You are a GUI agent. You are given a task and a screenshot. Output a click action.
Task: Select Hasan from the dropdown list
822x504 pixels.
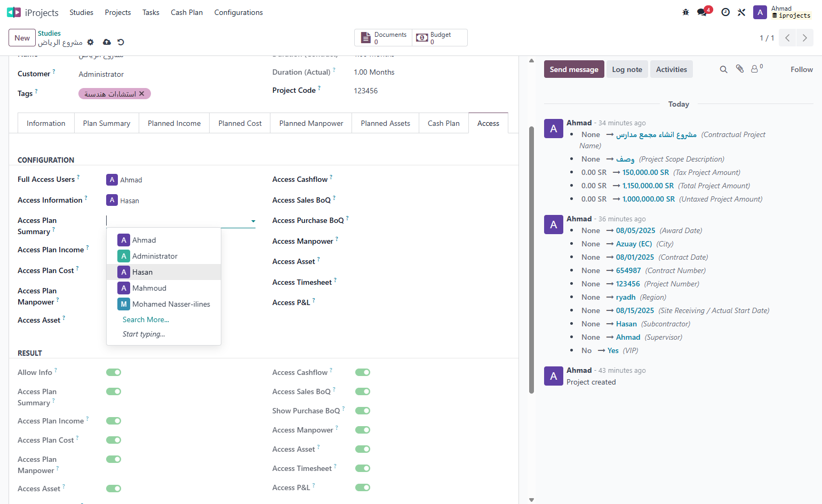[x=164, y=272]
